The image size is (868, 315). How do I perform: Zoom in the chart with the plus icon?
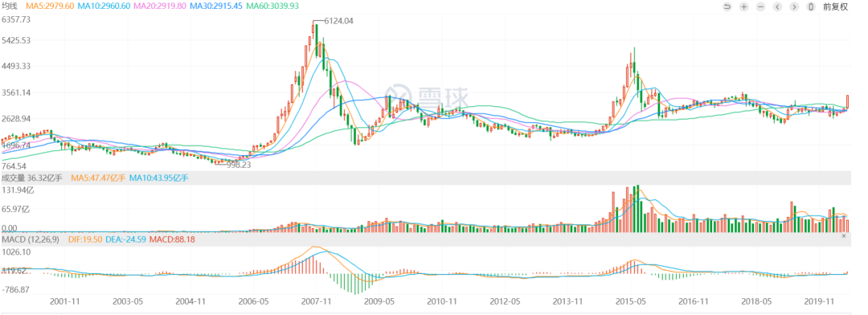[x=744, y=6]
